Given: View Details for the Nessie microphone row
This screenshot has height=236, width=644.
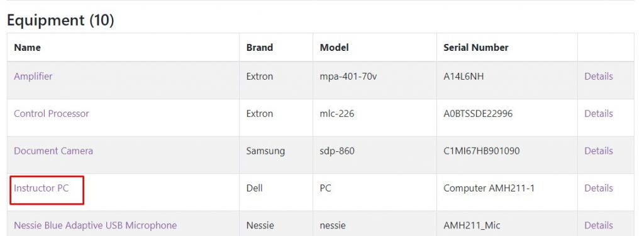Looking at the screenshot, I should (x=599, y=226).
